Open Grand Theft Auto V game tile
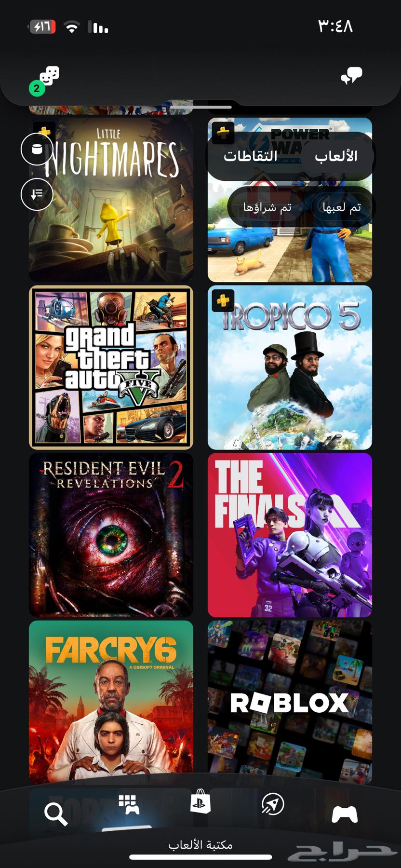 click(111, 367)
